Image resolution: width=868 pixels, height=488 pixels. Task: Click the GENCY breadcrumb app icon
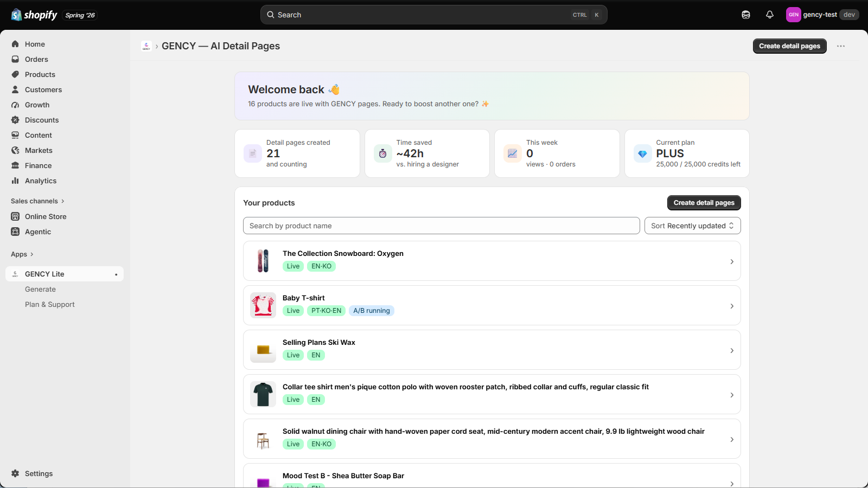point(146,46)
